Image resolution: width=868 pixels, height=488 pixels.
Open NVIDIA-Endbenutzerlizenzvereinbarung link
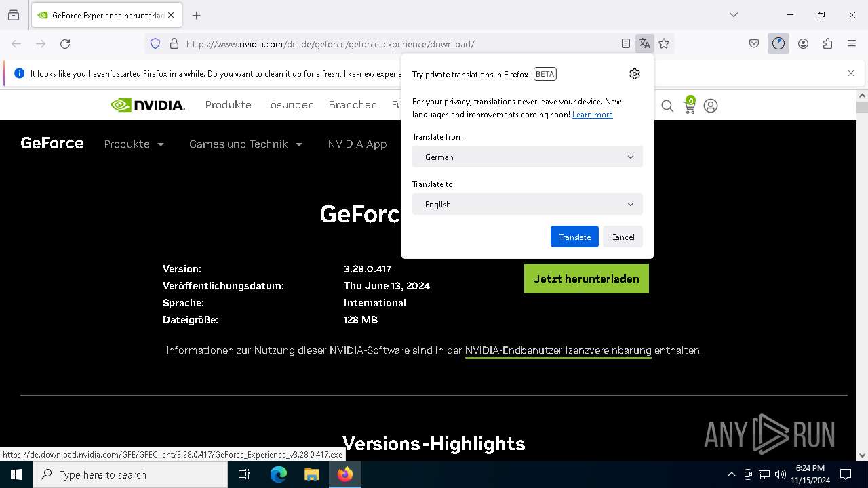[558, 350]
